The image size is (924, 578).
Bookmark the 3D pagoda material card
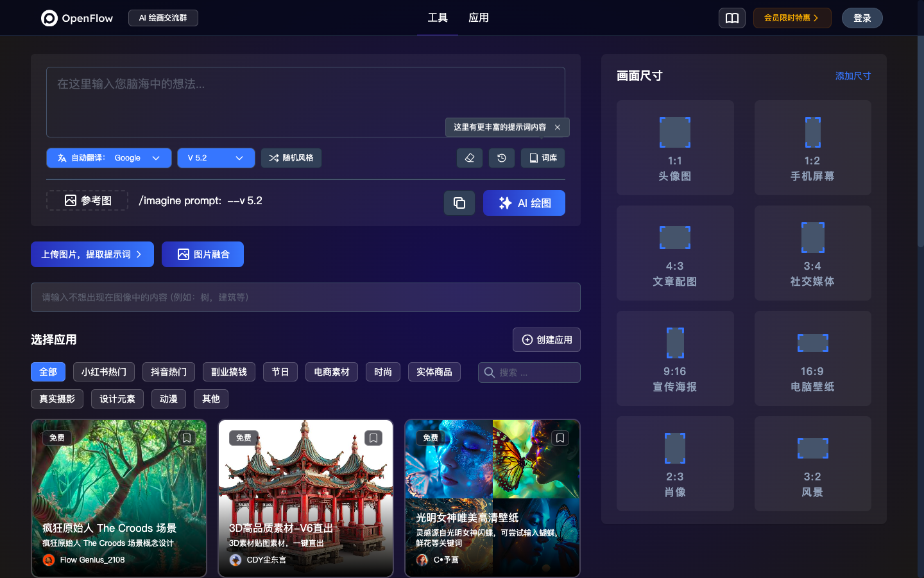pos(373,438)
